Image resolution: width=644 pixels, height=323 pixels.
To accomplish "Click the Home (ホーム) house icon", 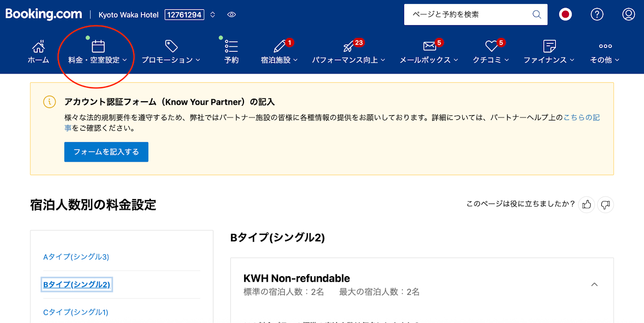I will pos(38,47).
